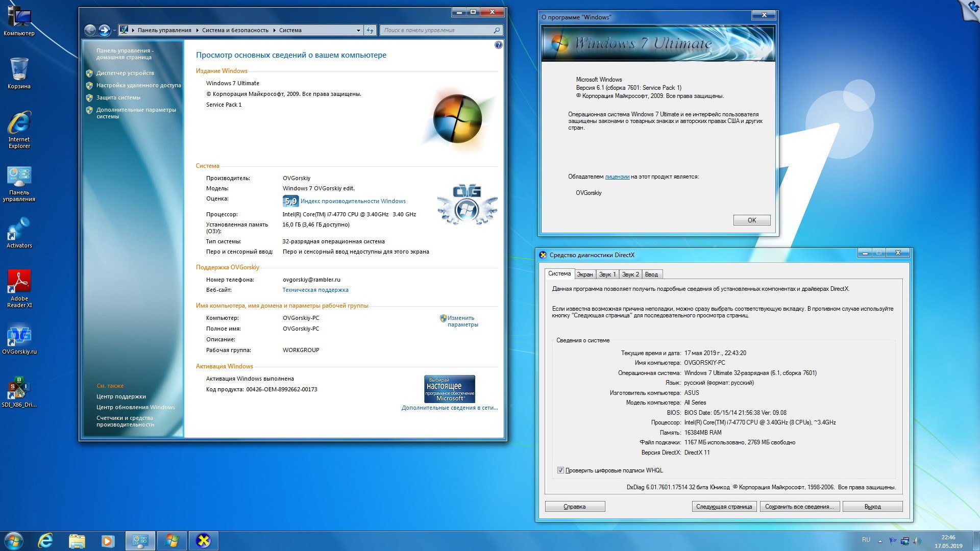Open Windows Media Player in the taskbar
980x551 pixels.
(x=108, y=541)
